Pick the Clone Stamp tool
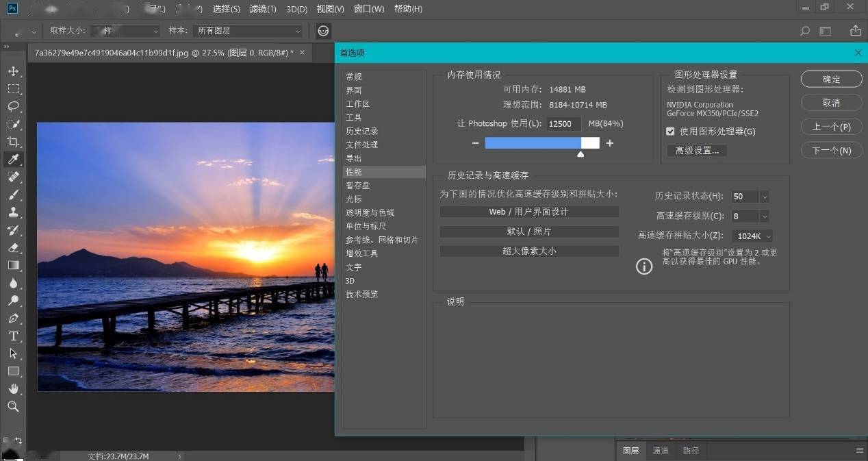Image resolution: width=868 pixels, height=461 pixels. click(13, 213)
